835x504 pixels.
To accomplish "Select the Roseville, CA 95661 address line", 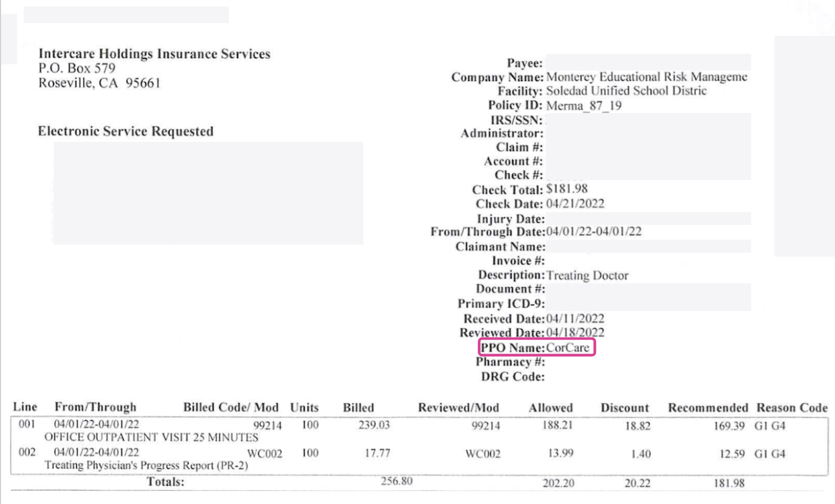I will pos(99,83).
